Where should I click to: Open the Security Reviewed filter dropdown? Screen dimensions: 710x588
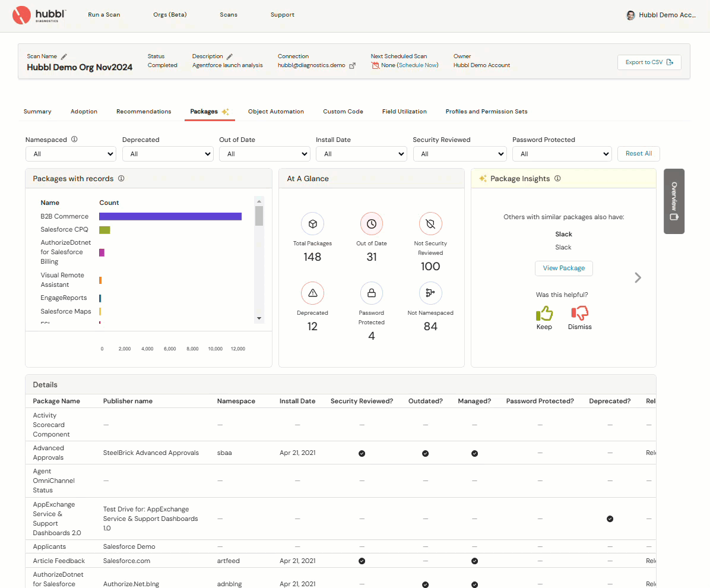459,154
